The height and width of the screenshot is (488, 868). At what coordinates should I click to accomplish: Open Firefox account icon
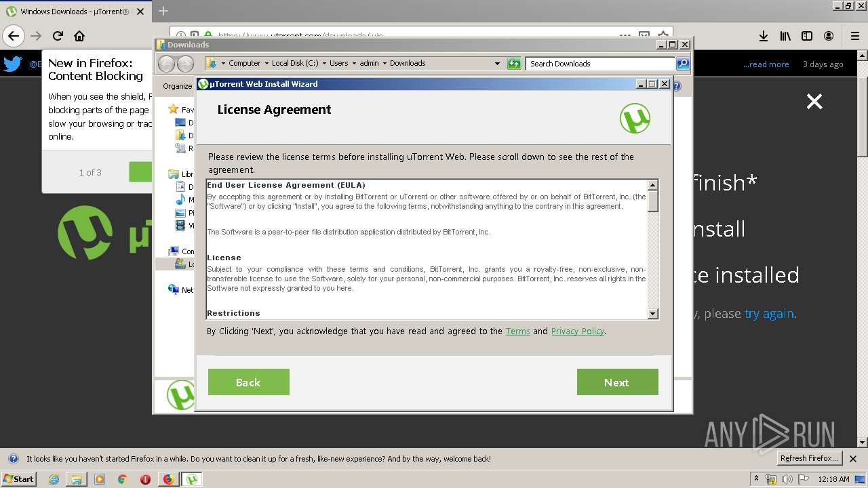(829, 36)
